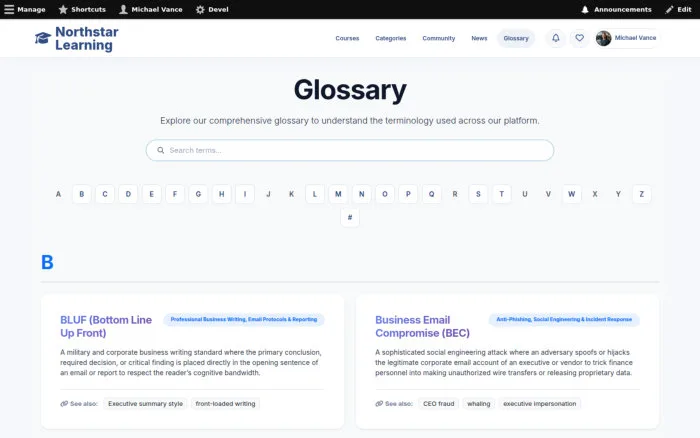Open Michael Vance admin toolbar item

pos(151,9)
